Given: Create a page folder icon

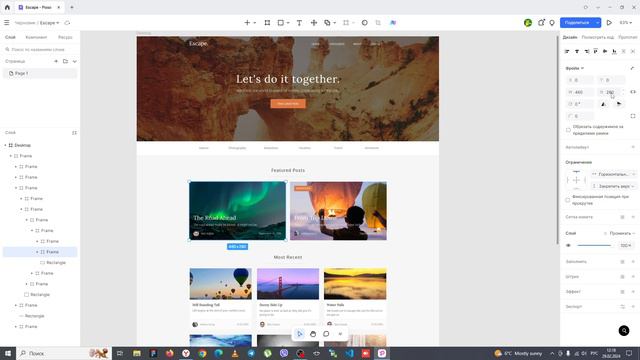Looking at the screenshot, I should [65, 61].
